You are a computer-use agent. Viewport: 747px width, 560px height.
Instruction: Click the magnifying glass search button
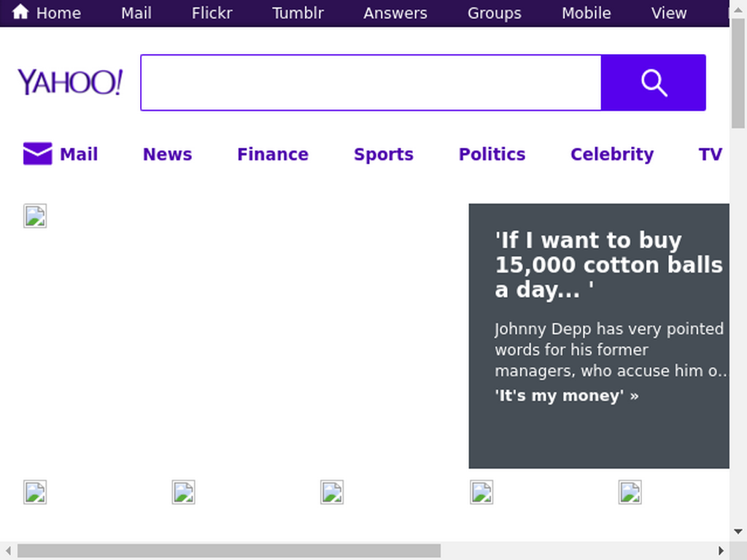tap(653, 82)
